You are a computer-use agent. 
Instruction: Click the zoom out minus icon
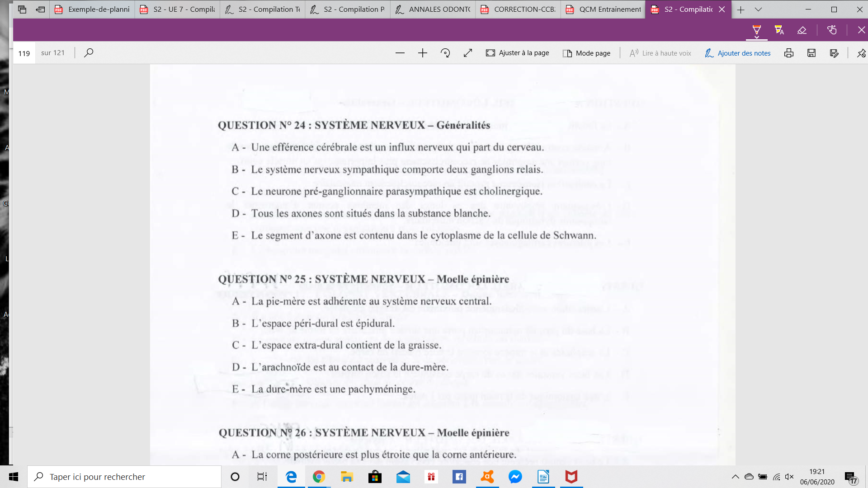pyautogui.click(x=400, y=53)
